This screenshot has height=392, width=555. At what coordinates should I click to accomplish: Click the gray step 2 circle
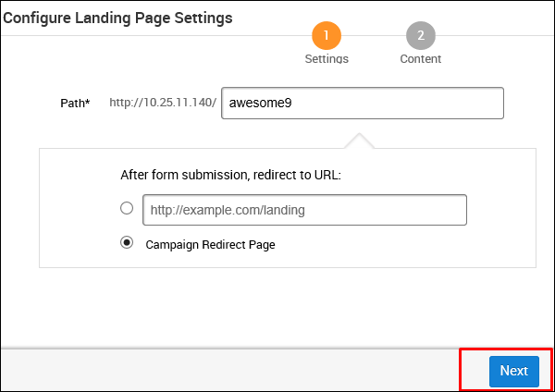coord(421,36)
